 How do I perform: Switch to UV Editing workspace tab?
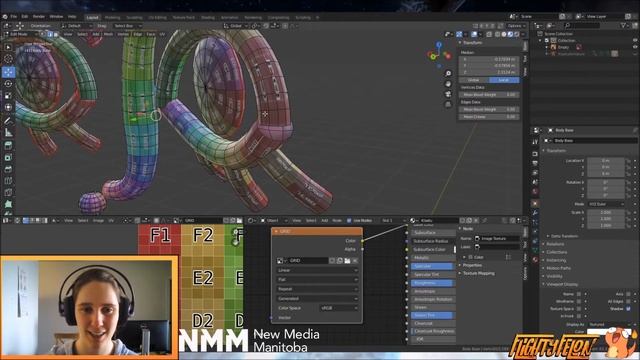point(158,18)
